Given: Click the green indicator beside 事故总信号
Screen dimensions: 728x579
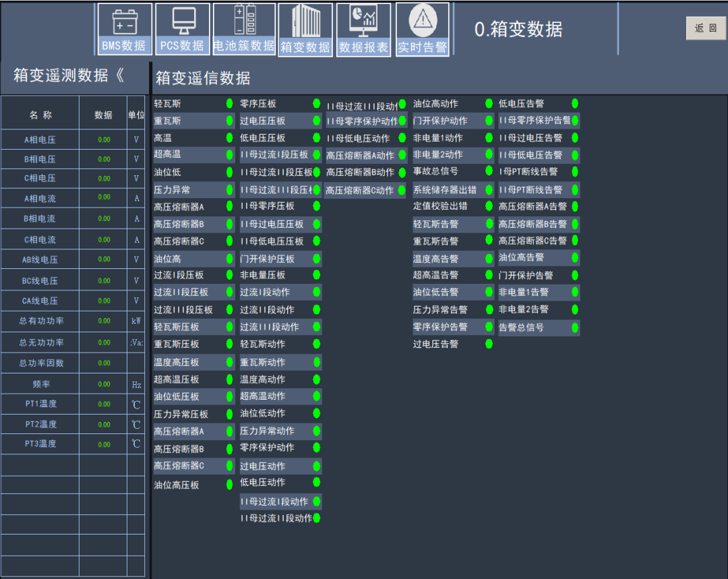Looking at the screenshot, I should coord(489,172).
